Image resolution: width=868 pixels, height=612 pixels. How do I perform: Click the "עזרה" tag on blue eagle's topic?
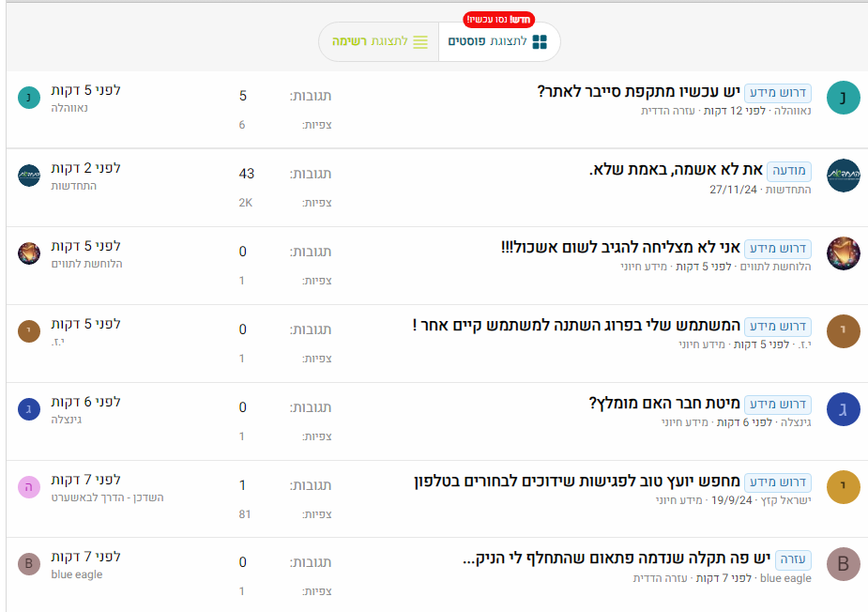click(793, 560)
